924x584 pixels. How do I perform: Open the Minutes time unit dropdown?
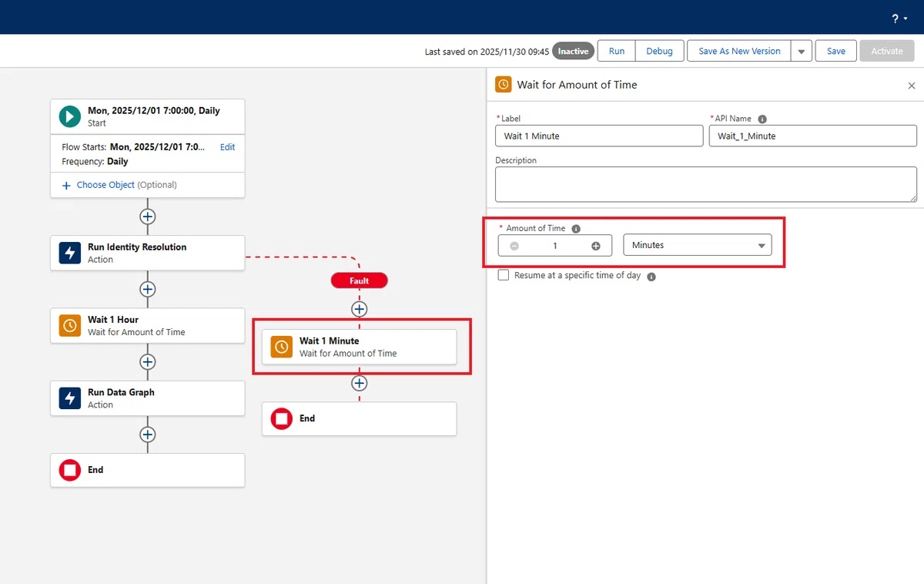697,246
